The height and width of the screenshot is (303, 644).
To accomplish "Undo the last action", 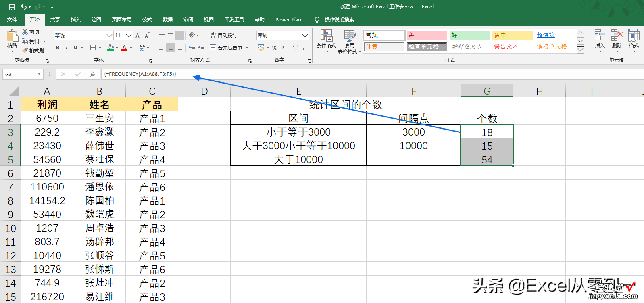I will tap(24, 7).
